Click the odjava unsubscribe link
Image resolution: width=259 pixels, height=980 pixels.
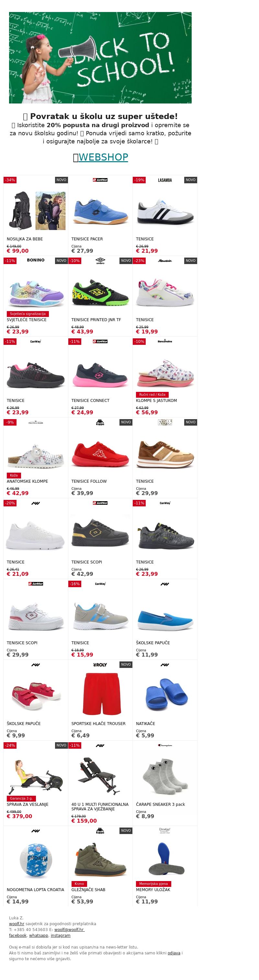174,953
